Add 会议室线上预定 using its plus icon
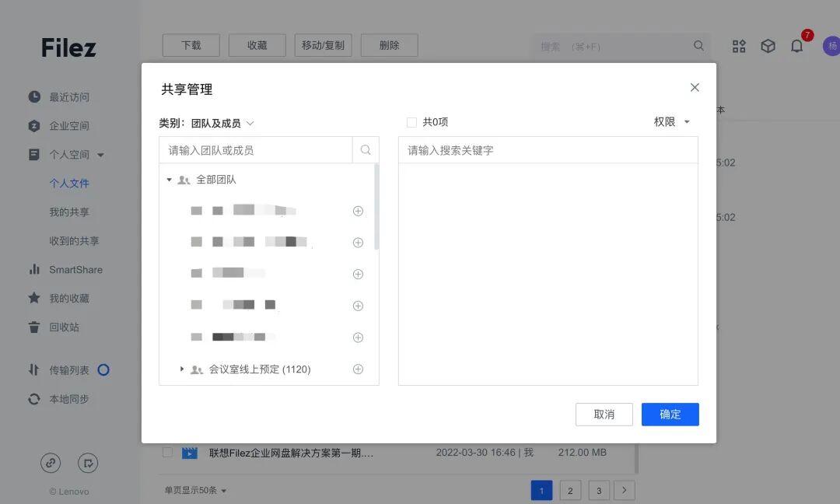The width and height of the screenshot is (840, 504). [358, 369]
